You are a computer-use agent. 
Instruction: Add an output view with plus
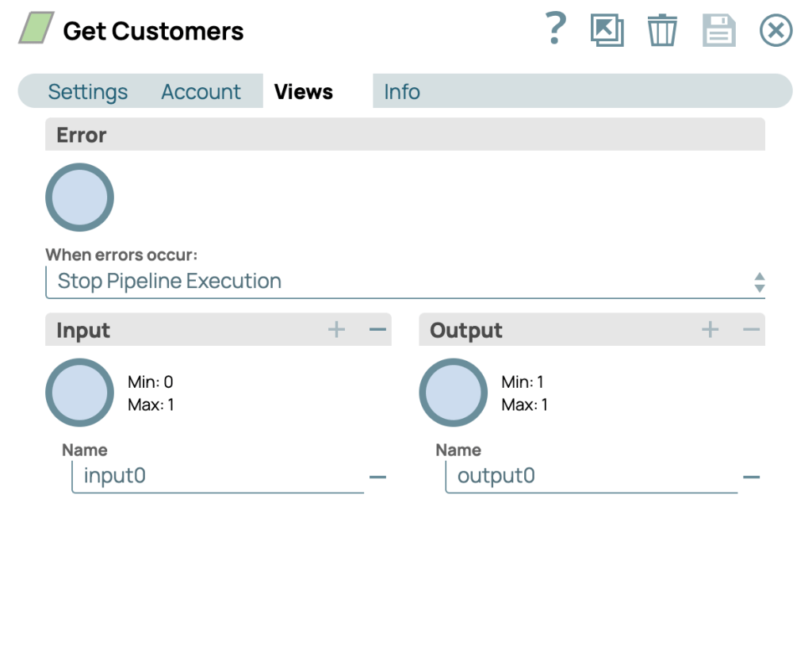(710, 330)
